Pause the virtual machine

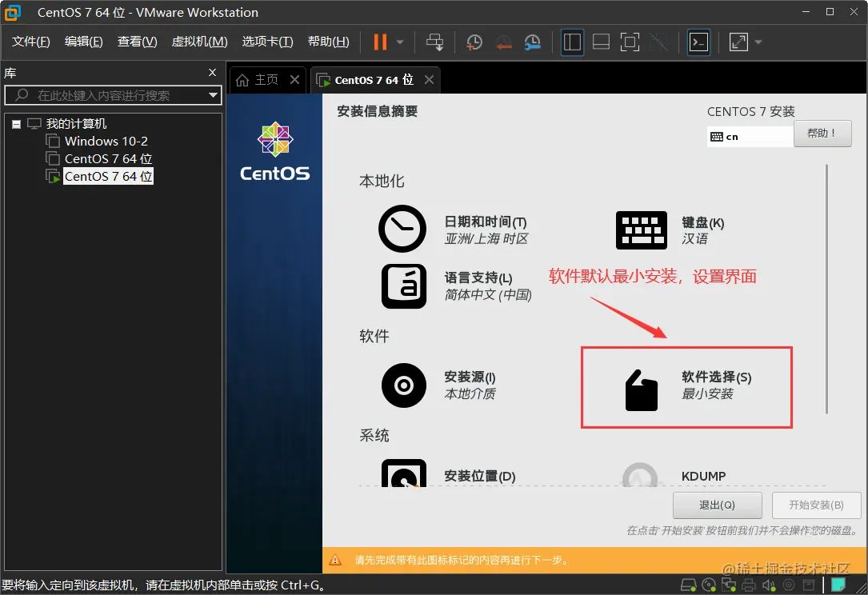(x=380, y=42)
